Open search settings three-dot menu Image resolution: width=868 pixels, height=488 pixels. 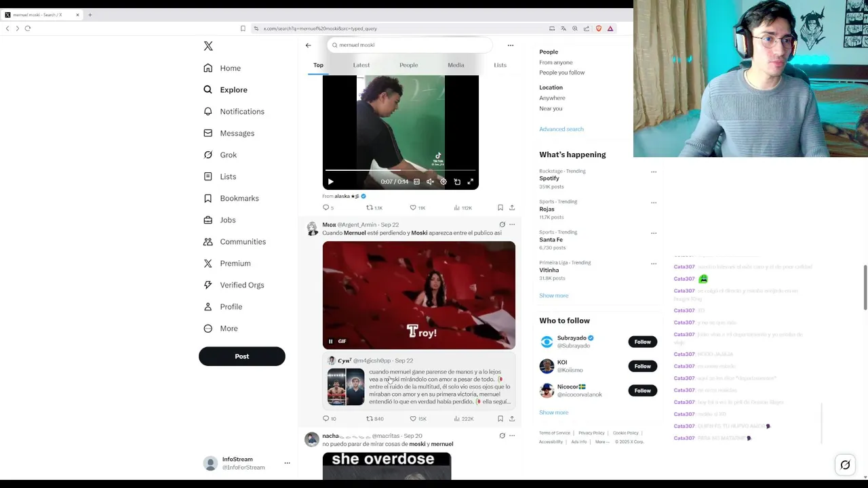pos(511,45)
